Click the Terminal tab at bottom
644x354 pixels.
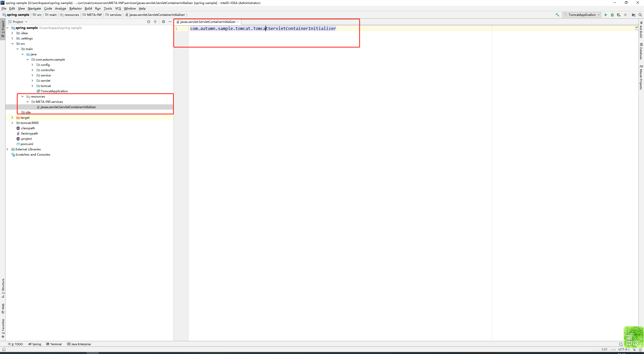[x=55, y=344]
